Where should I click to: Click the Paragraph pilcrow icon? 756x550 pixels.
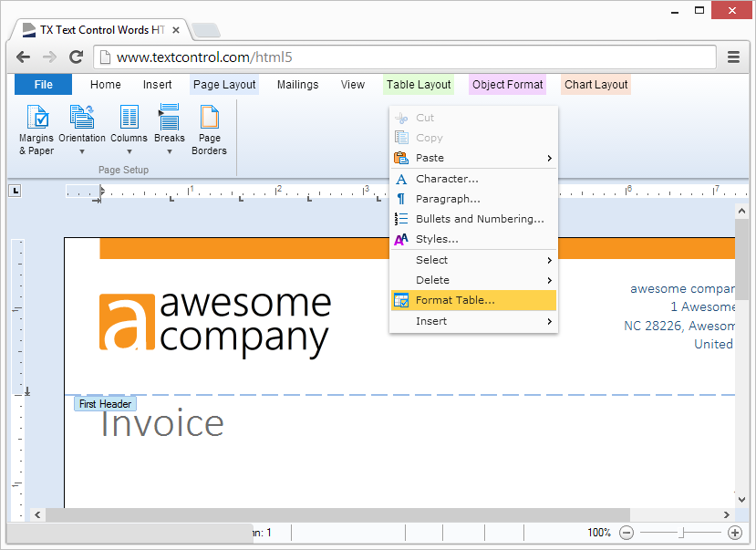coord(401,199)
